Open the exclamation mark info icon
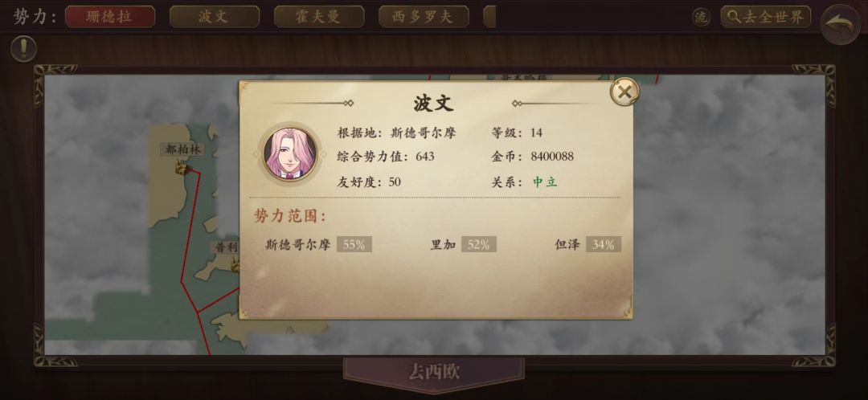Image resolution: width=868 pixels, height=400 pixels. pyautogui.click(x=24, y=49)
